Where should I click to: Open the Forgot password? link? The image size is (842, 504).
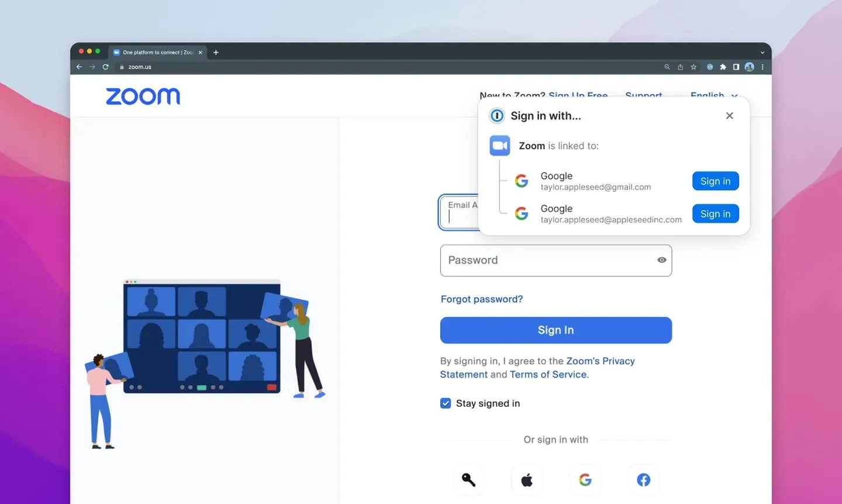point(481,299)
